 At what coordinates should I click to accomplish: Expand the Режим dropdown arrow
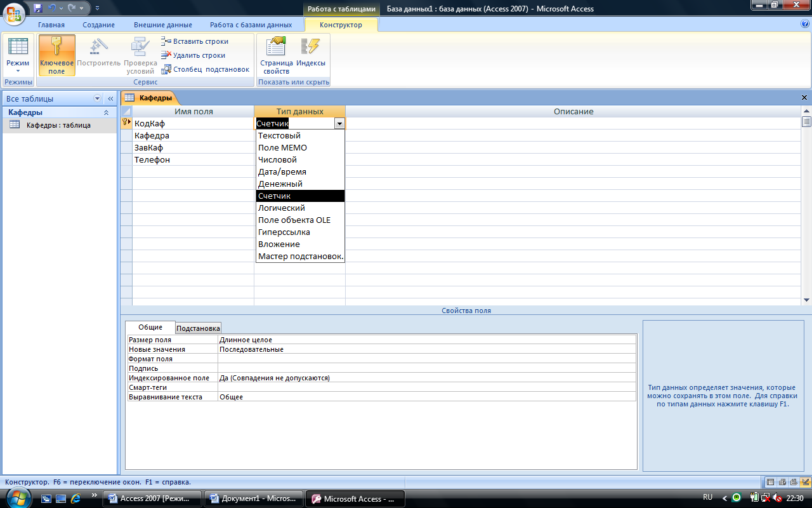tap(18, 71)
